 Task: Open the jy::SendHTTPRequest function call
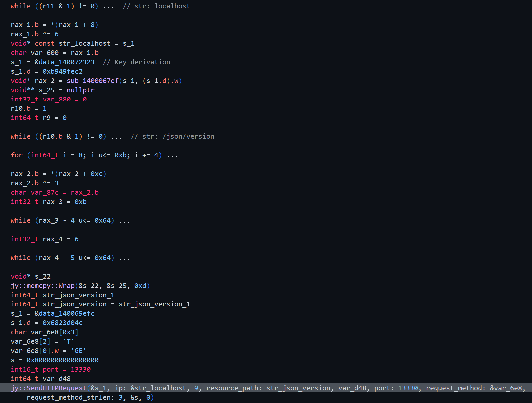pyautogui.click(x=49, y=388)
